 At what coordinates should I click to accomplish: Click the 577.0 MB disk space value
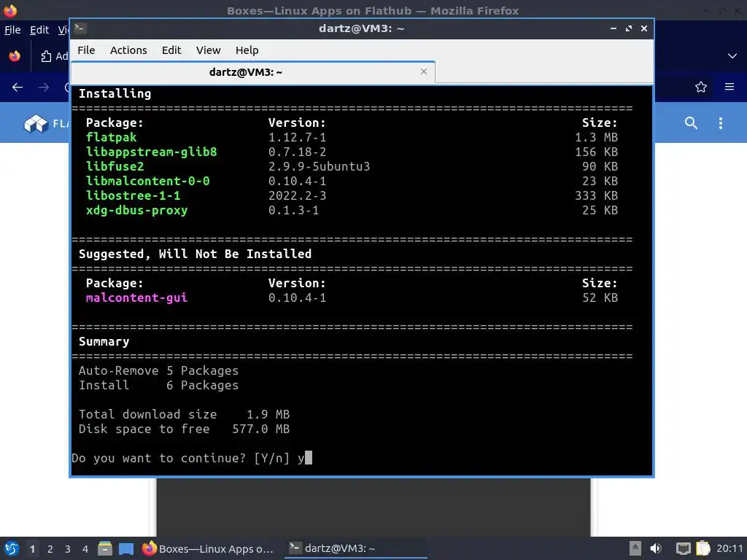tap(260, 429)
